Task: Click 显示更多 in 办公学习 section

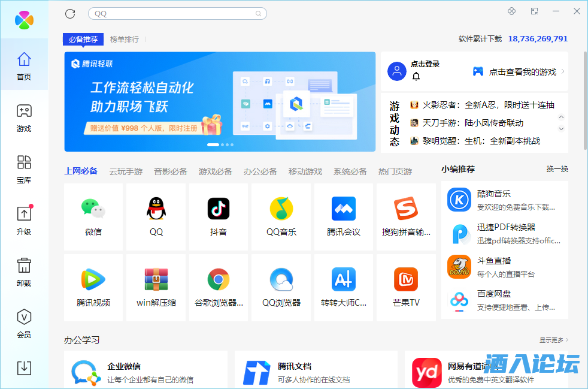Action: click(554, 340)
